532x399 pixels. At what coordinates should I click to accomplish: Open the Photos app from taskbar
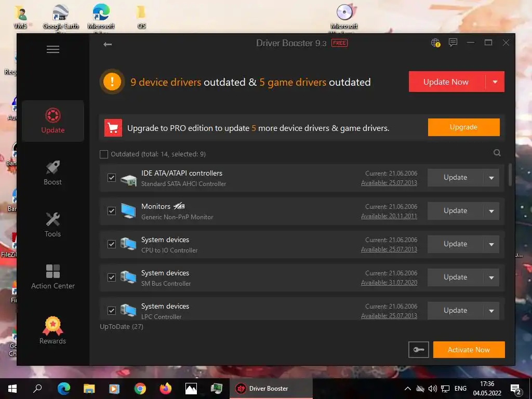(191, 389)
